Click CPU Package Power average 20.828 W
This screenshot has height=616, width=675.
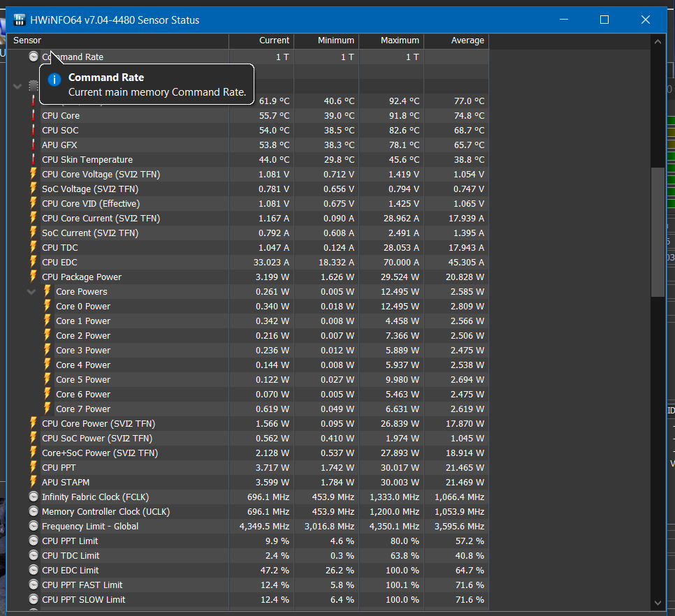(465, 277)
